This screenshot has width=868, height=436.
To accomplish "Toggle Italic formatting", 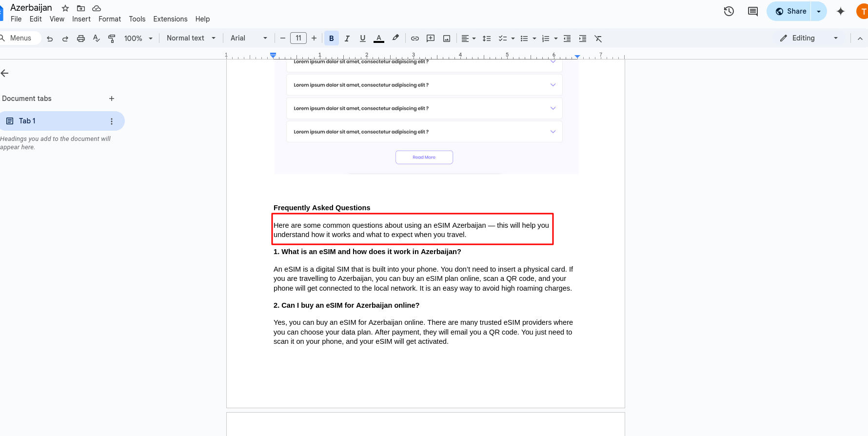I will tap(347, 39).
